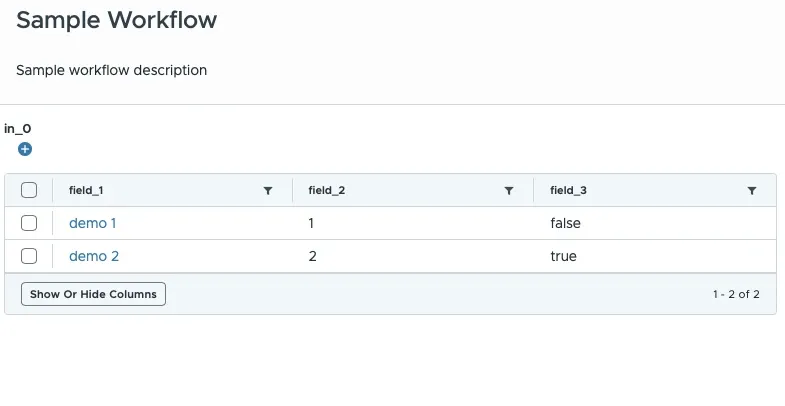Screen dimensions: 785x406
Task: Check the demo 2 row checkbox
Action: click(29, 256)
